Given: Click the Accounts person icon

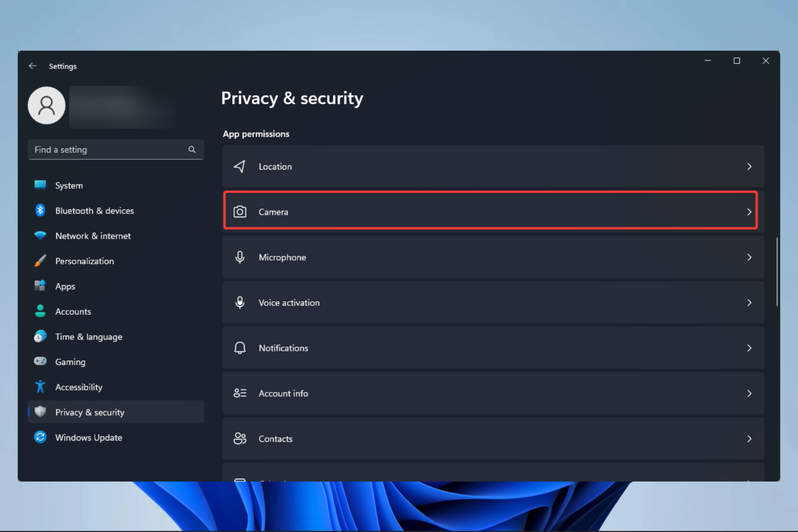Looking at the screenshot, I should 40,311.
